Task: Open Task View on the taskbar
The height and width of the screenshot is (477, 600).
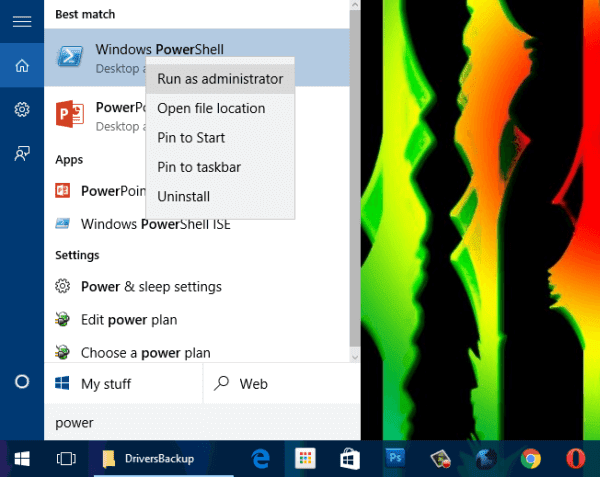Action: pyautogui.click(x=66, y=458)
